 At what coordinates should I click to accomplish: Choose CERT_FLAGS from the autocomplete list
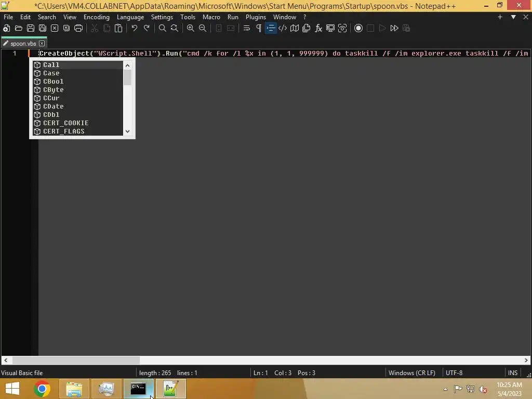coord(78,131)
